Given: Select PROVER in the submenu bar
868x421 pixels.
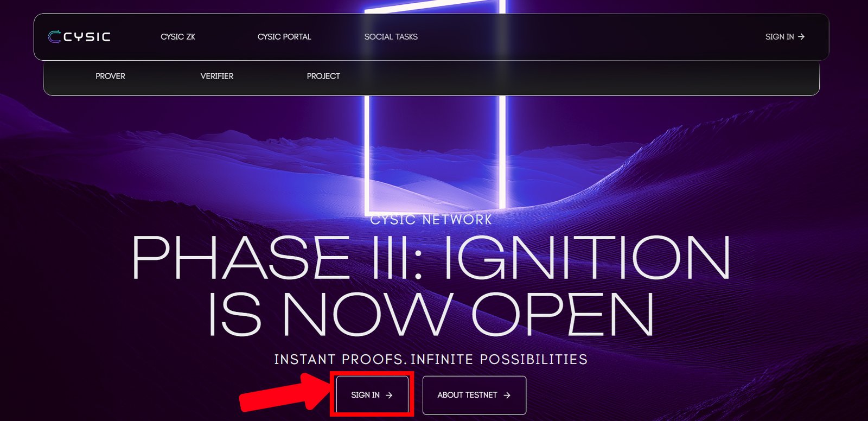Looking at the screenshot, I should (110, 76).
